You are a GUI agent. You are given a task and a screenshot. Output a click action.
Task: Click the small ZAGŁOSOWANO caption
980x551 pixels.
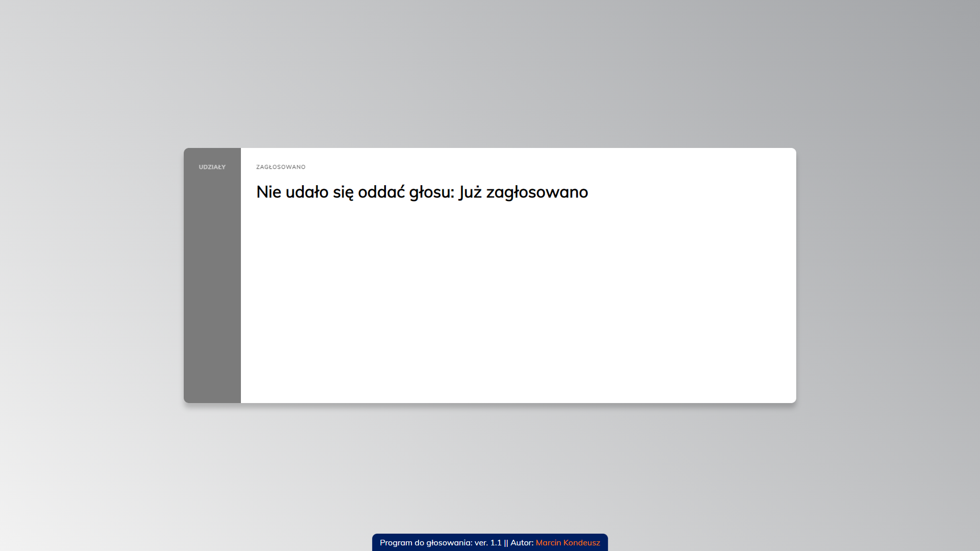click(281, 167)
